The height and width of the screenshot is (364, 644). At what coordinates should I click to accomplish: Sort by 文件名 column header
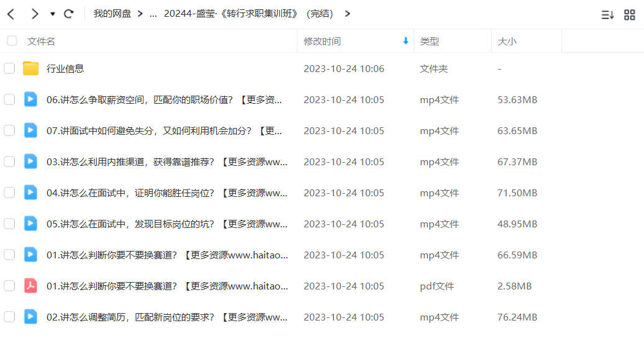click(x=41, y=41)
